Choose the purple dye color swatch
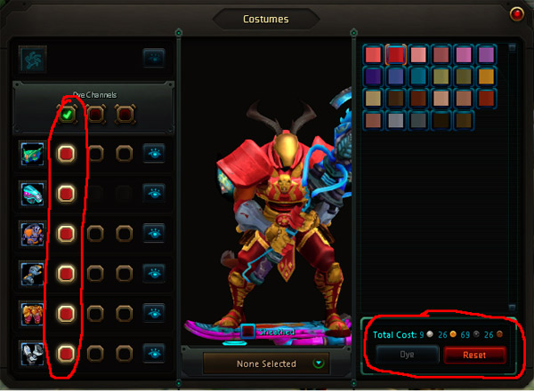534x392 pixels. pyautogui.click(x=486, y=54)
